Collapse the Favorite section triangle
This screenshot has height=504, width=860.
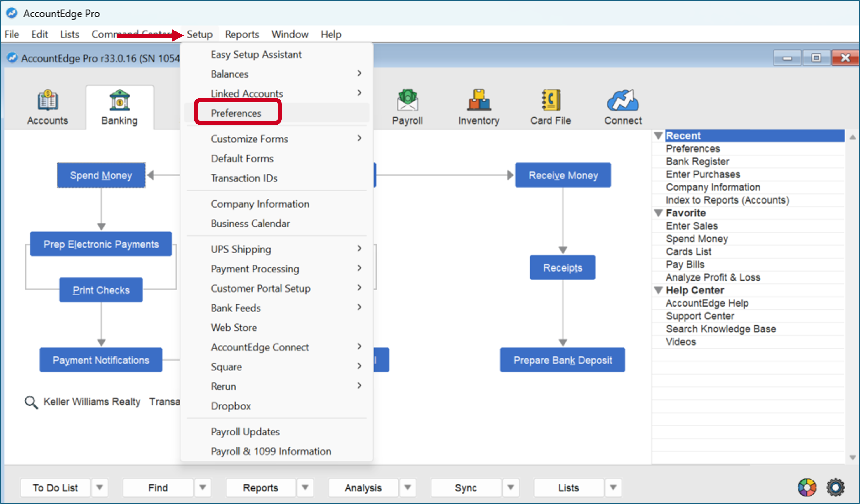point(659,213)
